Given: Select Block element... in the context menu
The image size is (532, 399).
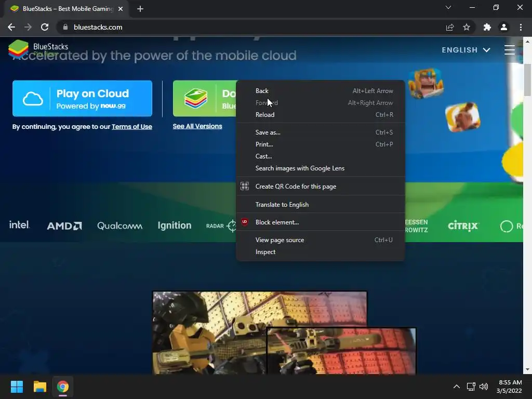Looking at the screenshot, I should point(320,222).
